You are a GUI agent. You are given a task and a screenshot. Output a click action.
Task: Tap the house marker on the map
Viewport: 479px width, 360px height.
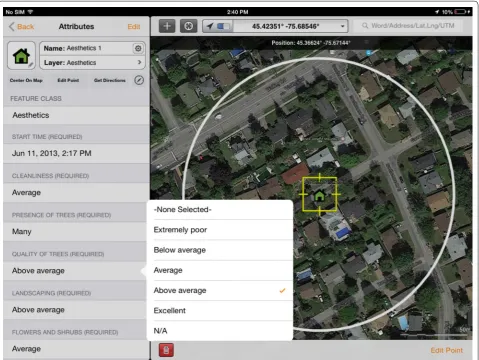319,195
